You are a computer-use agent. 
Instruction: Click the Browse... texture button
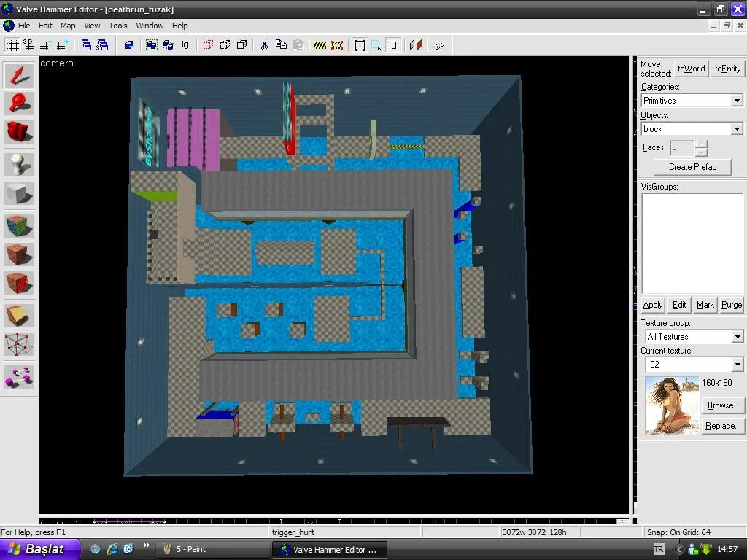[722, 405]
